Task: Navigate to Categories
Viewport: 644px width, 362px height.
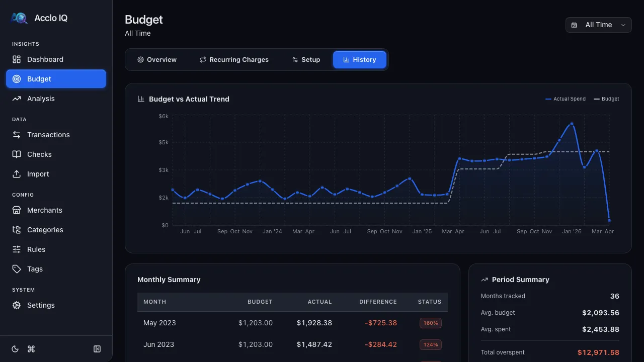Action: coord(56,230)
